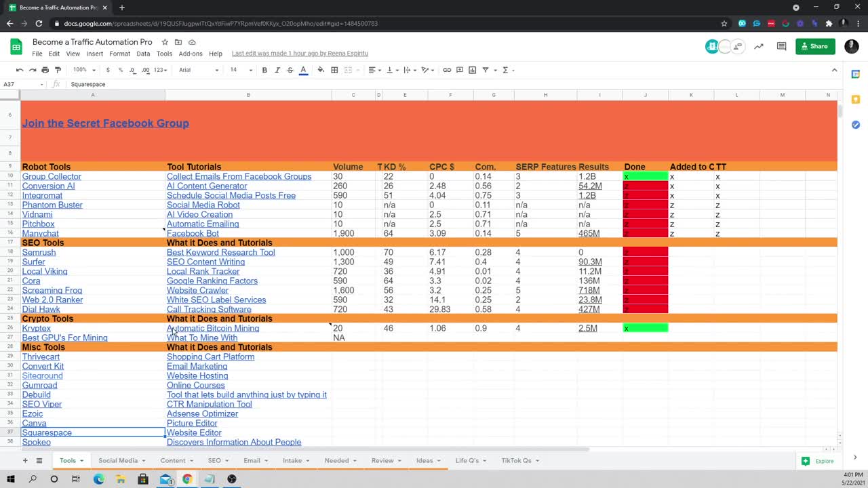
Task: Open Join the Secret Facebook Group link
Action: 105,123
